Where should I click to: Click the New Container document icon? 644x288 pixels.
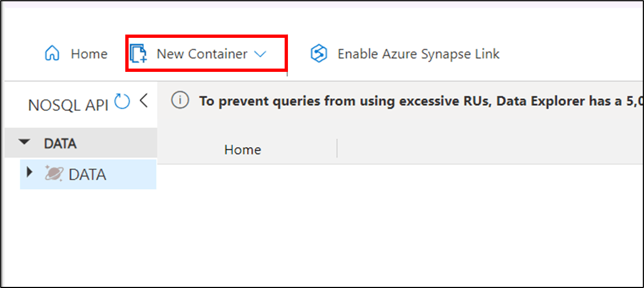tap(138, 54)
